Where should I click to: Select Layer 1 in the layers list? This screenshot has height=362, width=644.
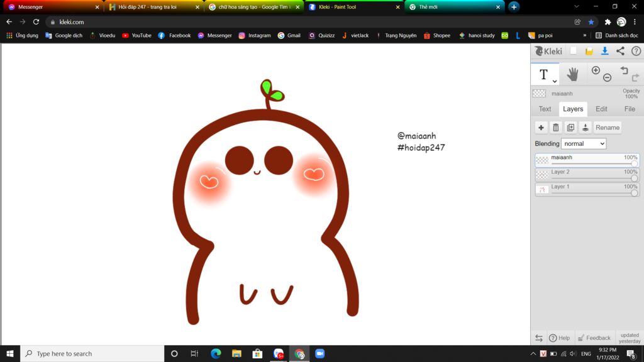tap(587, 189)
